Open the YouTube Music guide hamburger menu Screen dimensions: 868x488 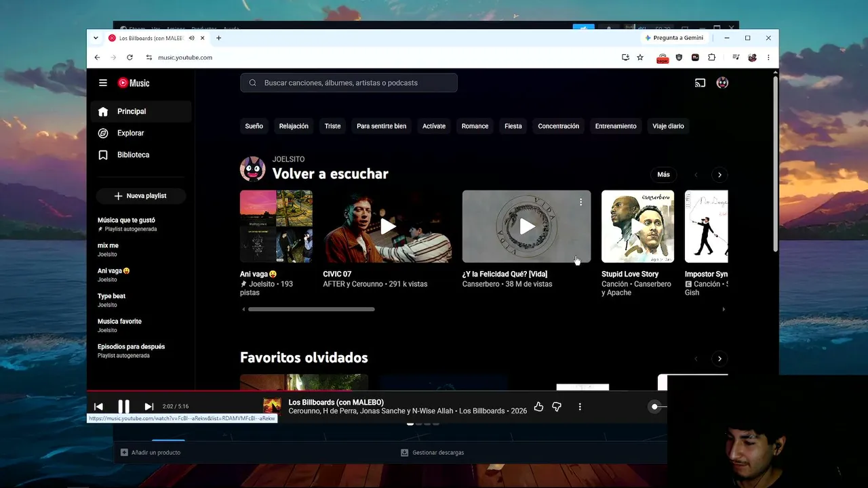coord(103,83)
